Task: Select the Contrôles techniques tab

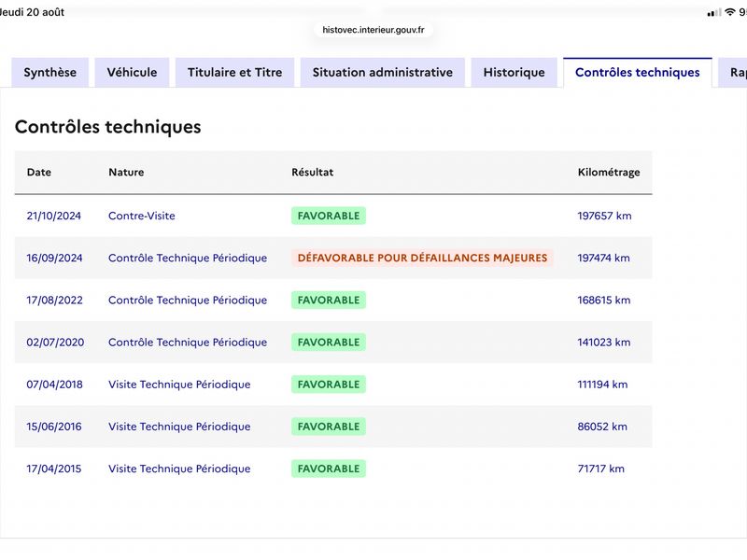Action: click(x=638, y=73)
